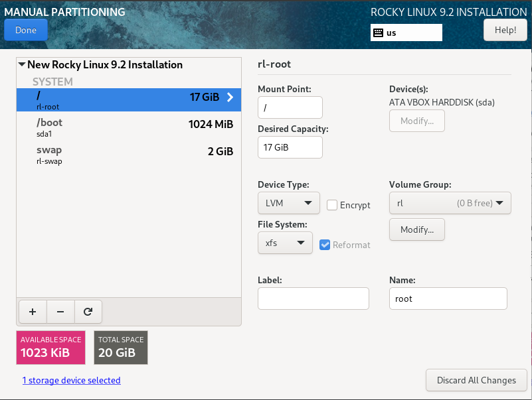Click the reload storage configuration icon
532x400 pixels.
[88, 310]
